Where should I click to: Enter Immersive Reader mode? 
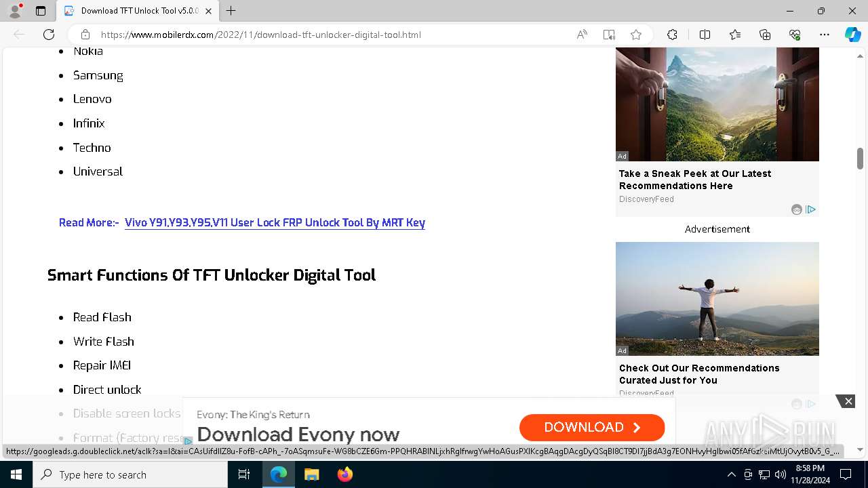609,35
